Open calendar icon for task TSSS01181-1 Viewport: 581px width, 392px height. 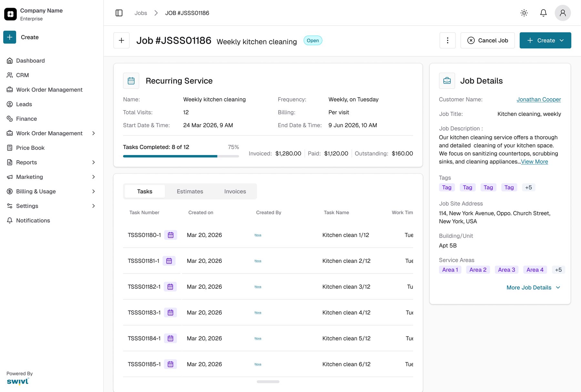[169, 261]
